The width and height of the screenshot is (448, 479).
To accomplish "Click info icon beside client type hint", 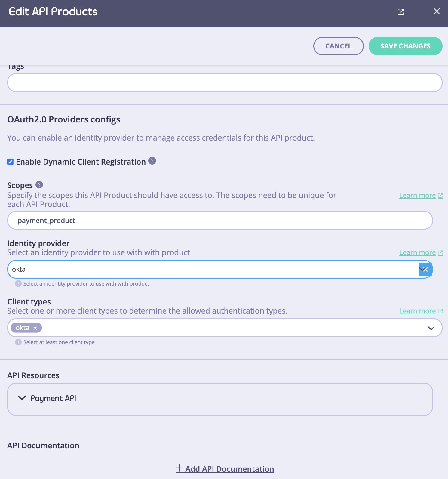I will [18, 342].
